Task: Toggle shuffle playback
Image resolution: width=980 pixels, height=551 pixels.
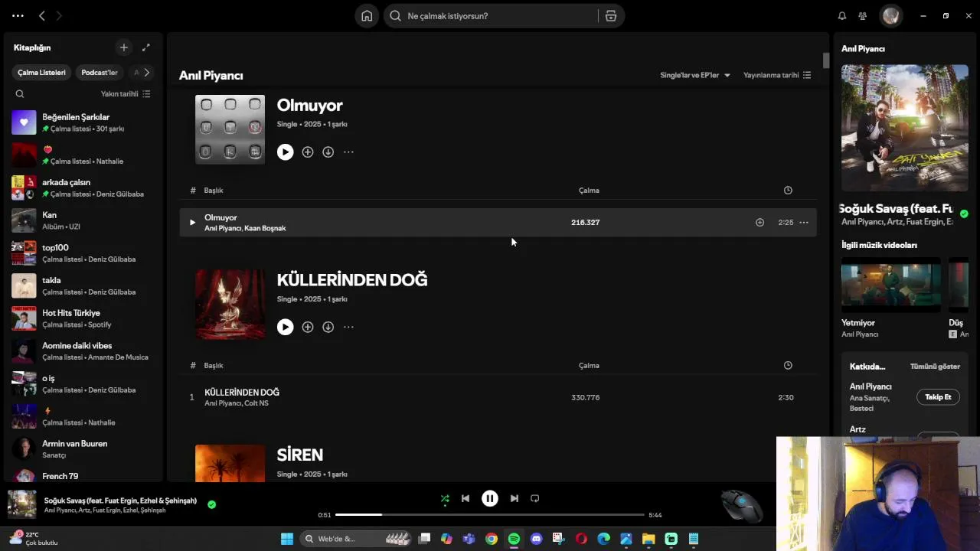Action: [x=445, y=499]
